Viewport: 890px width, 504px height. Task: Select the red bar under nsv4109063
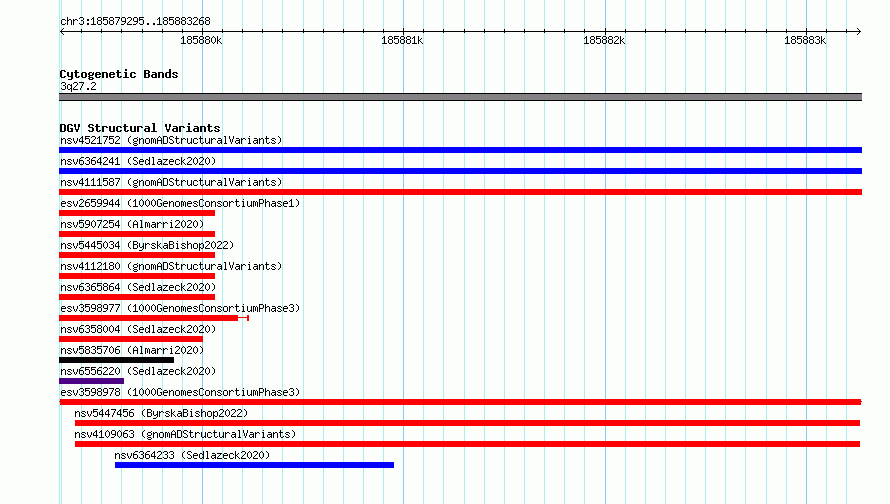467,444
